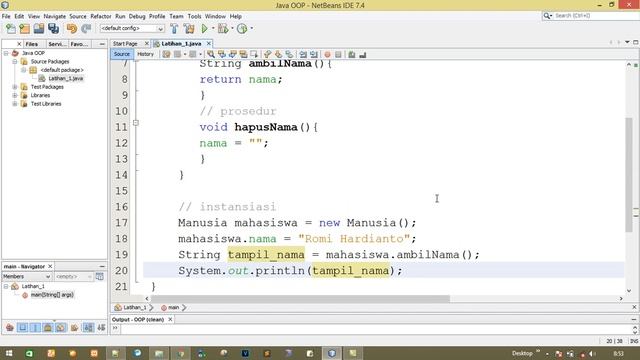Close the Latihan_1.java editor tab

pos(209,43)
